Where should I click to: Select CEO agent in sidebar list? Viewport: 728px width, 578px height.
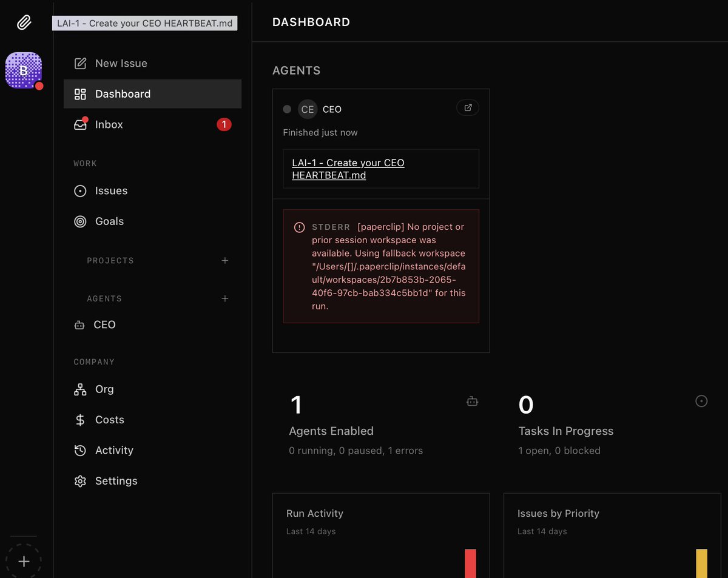coord(152,325)
